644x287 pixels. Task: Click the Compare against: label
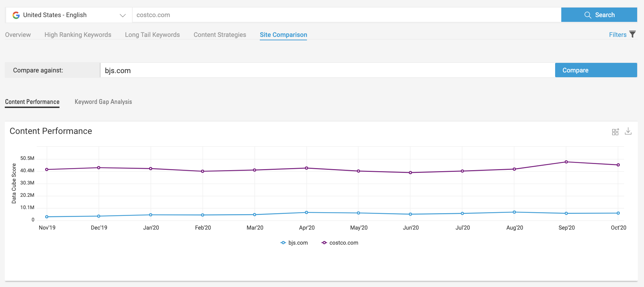(38, 70)
